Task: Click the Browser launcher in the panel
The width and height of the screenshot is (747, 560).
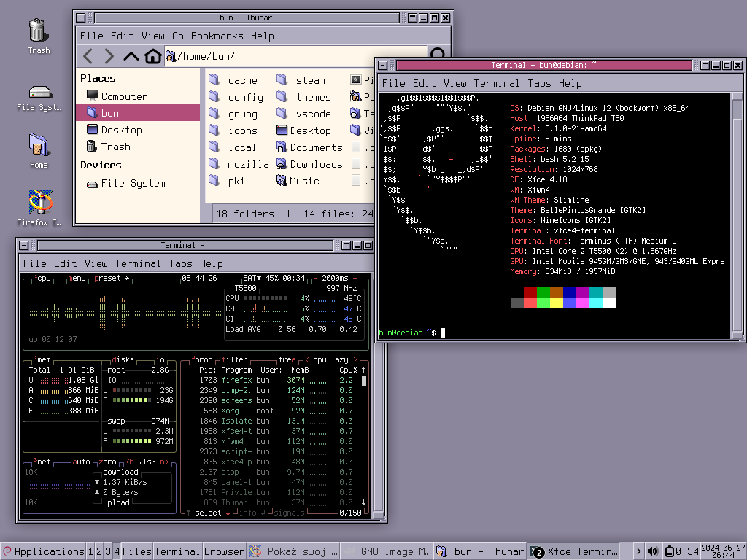Action: click(x=224, y=551)
